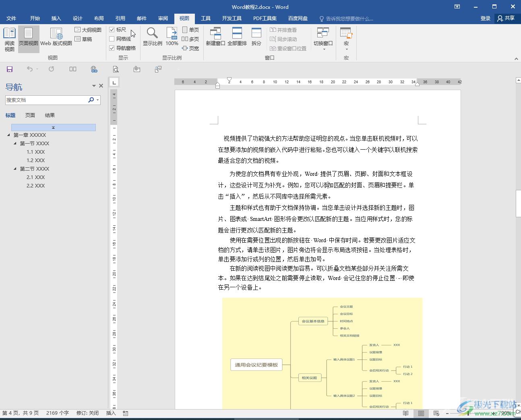Image resolution: width=521 pixels, height=420 pixels.
Task: Click the zoom out minus button
Action: [x=447, y=413]
